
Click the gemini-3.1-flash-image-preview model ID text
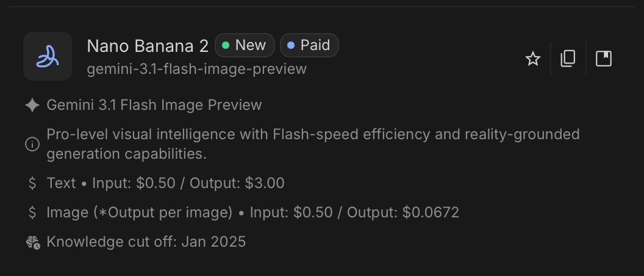pos(196,69)
